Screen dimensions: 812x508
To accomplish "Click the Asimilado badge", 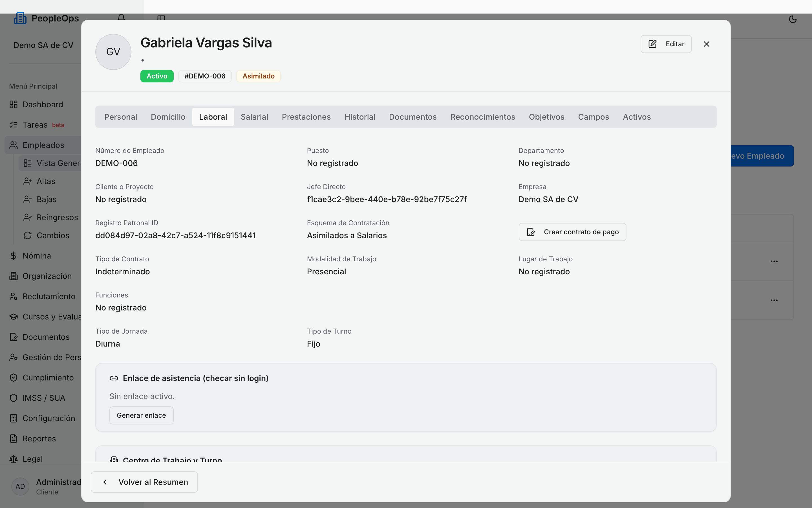I will coord(258,76).
